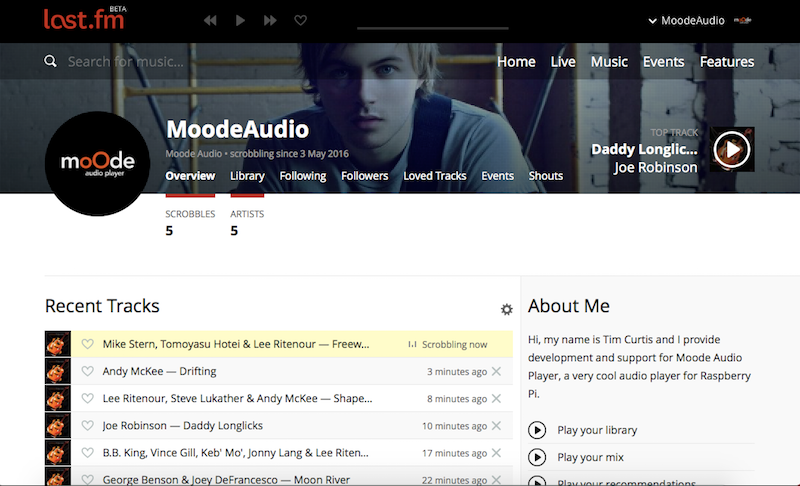Screen dimensions: 800x486
Task: Delete the Andy McKee Drifting scrobble
Action: [496, 371]
